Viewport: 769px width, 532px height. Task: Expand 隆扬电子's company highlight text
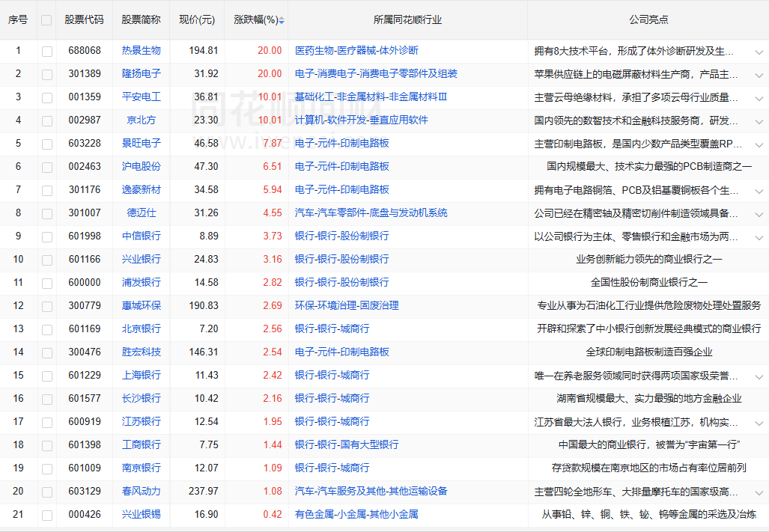[x=759, y=75]
